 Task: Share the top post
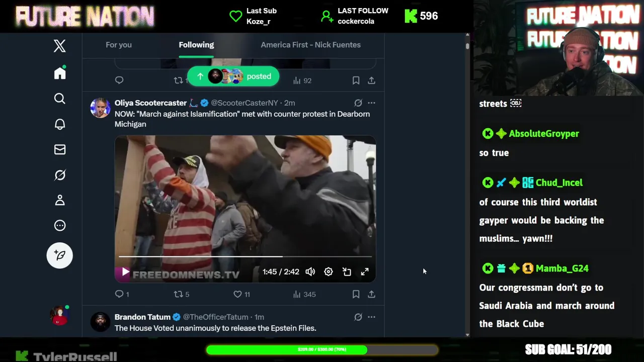click(x=371, y=80)
